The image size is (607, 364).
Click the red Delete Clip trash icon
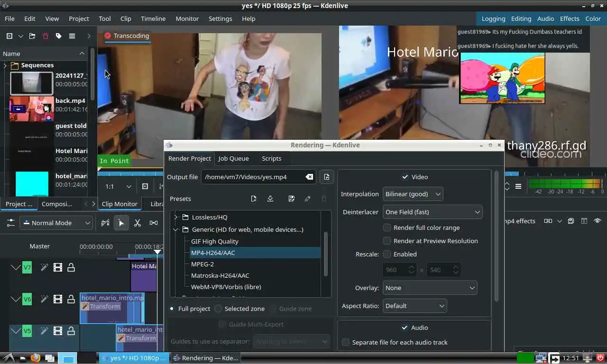point(46,36)
